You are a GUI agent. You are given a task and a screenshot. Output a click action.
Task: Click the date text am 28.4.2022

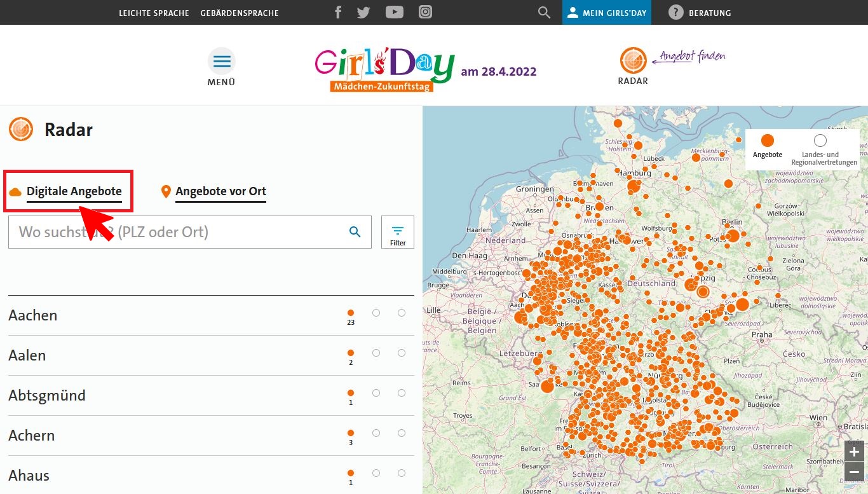coord(499,71)
